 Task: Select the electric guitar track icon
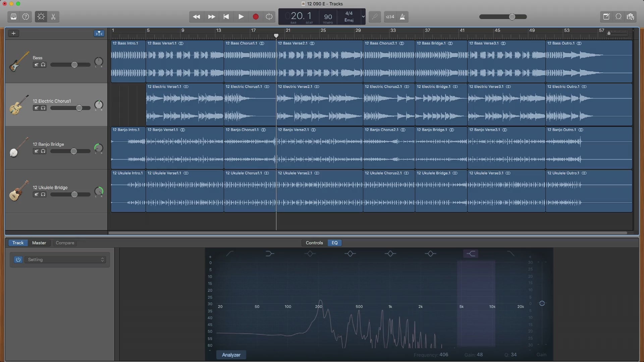(x=19, y=105)
